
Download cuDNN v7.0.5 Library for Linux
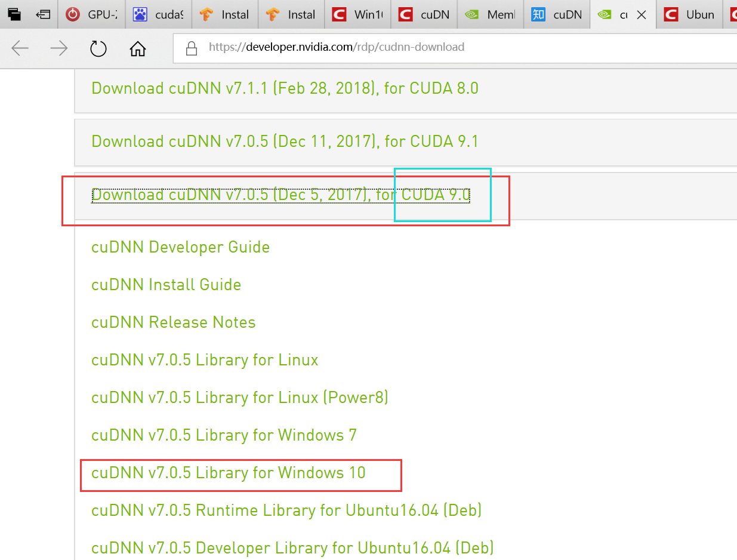[205, 360]
